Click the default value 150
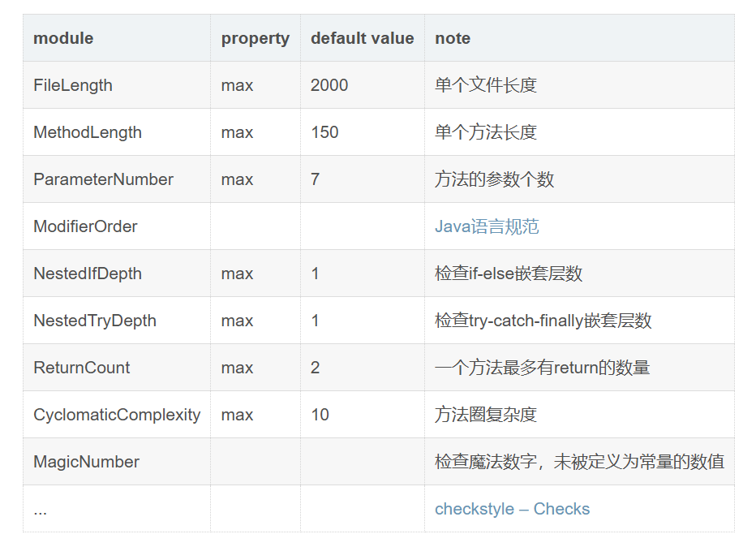The width and height of the screenshot is (756, 547). (324, 132)
